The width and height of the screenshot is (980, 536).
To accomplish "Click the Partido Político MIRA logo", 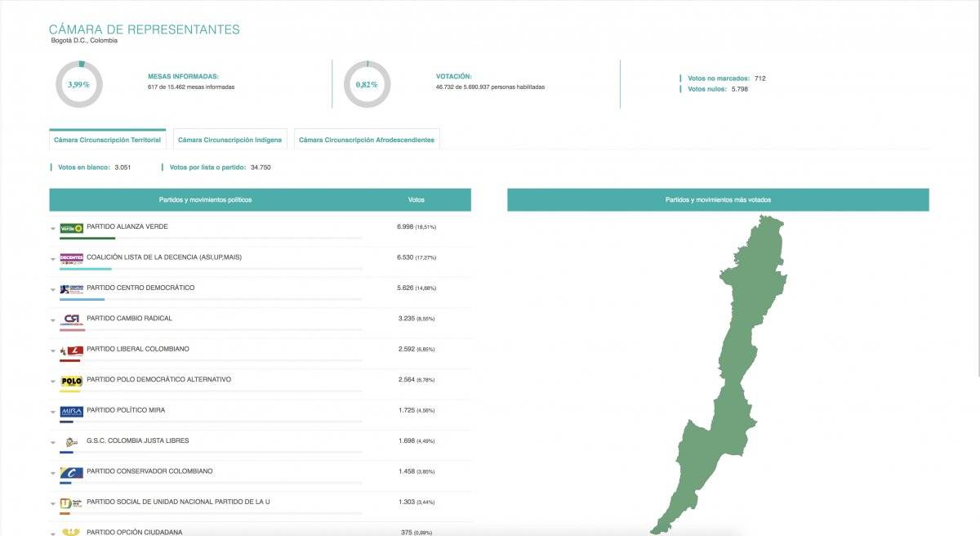I will click(x=72, y=412).
